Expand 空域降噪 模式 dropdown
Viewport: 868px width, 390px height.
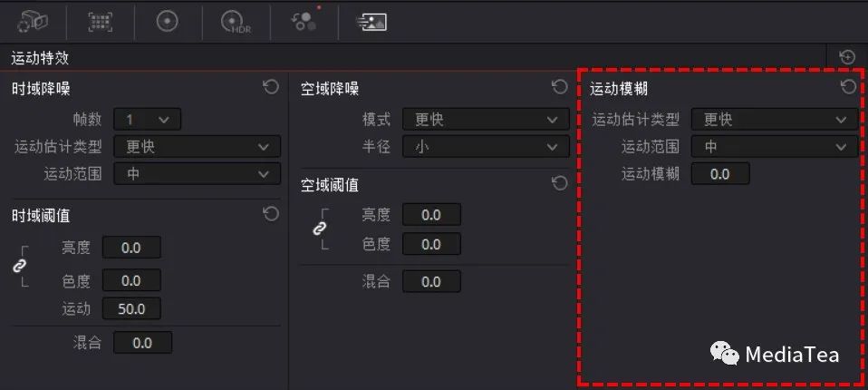(486, 119)
